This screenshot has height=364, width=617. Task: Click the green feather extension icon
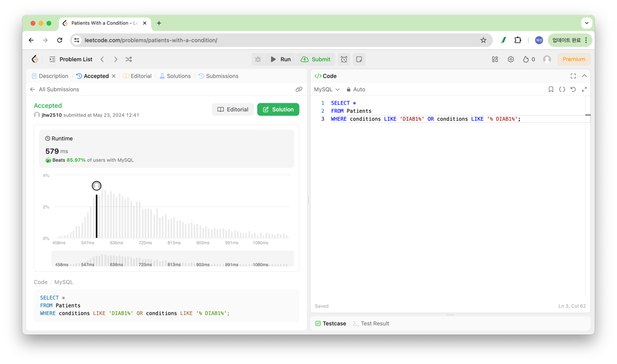click(503, 40)
